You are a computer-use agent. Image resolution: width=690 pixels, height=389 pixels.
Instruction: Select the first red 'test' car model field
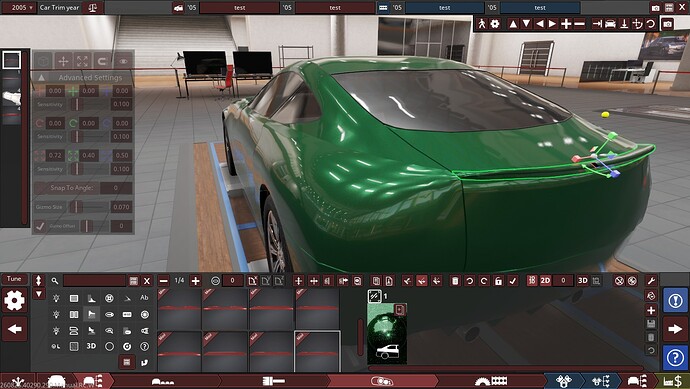[x=240, y=7]
